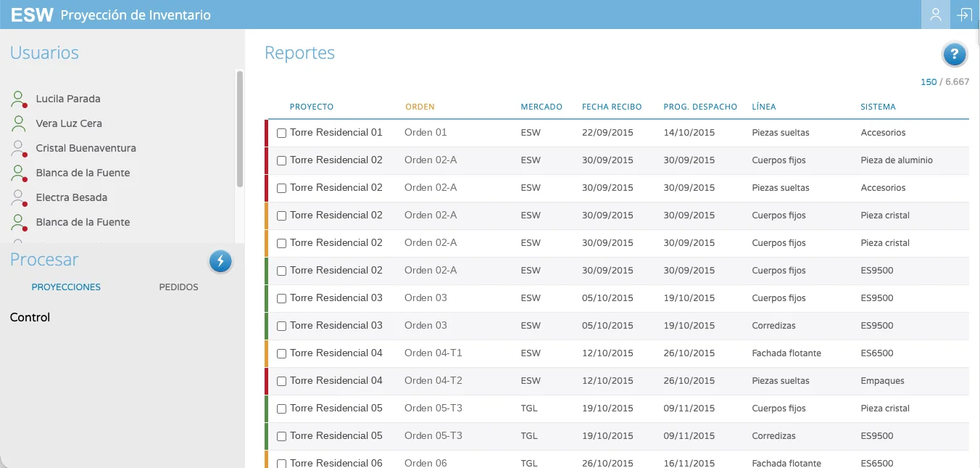The image size is (980, 468).
Task: Click the Empaques sistema cell
Action: tap(882, 381)
